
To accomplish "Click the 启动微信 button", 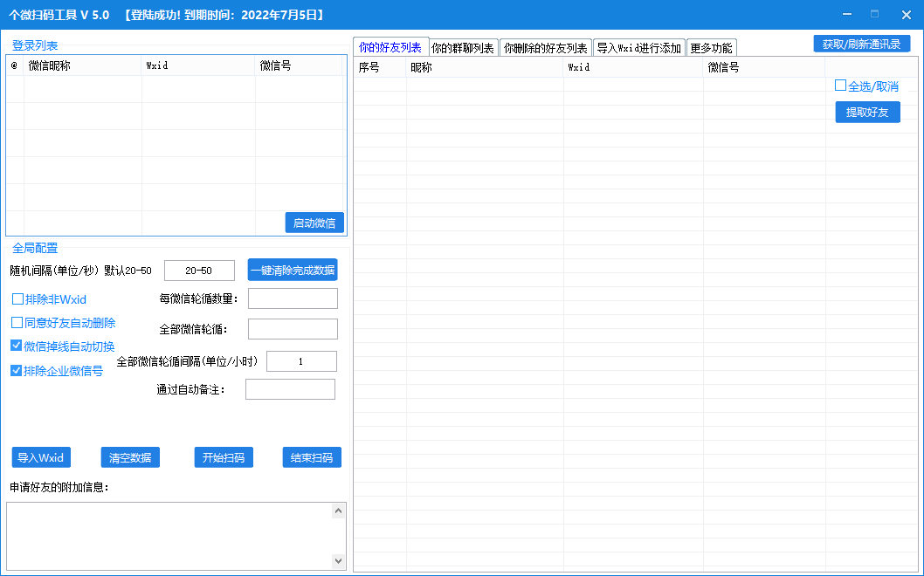I will [x=314, y=223].
